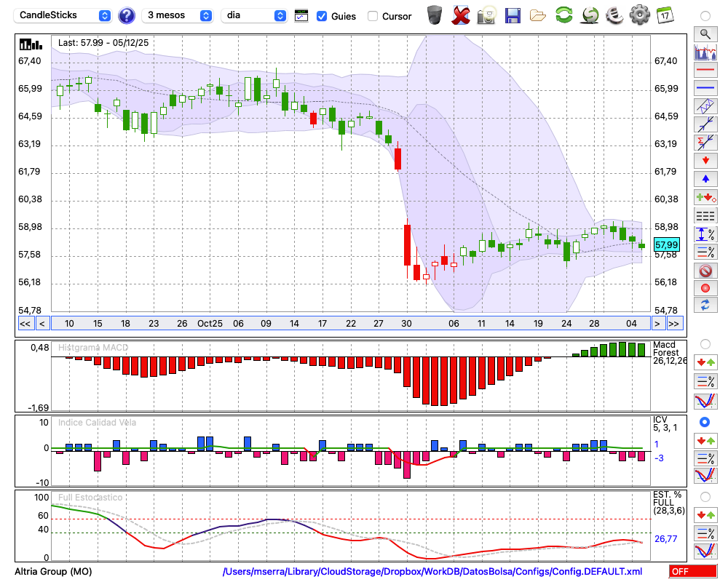This screenshot has height=582, width=728.
Task: Click the curve icon on Estocastico panel
Action: coord(705,551)
